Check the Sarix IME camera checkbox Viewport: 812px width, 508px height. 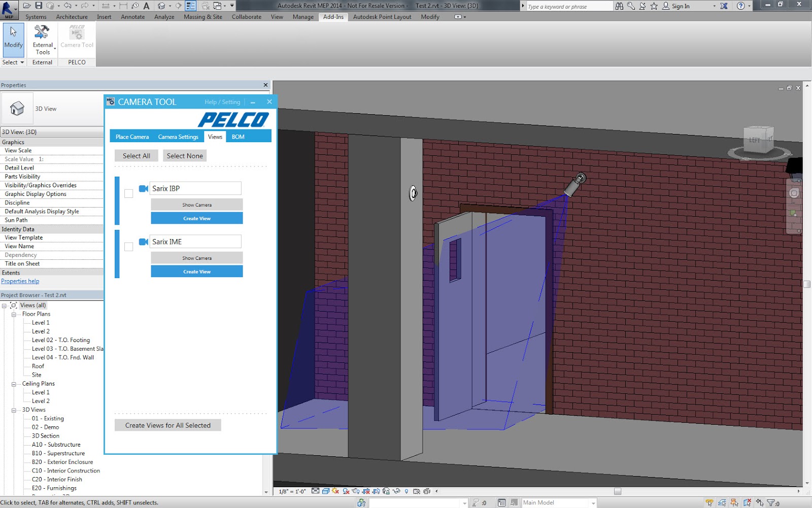128,246
